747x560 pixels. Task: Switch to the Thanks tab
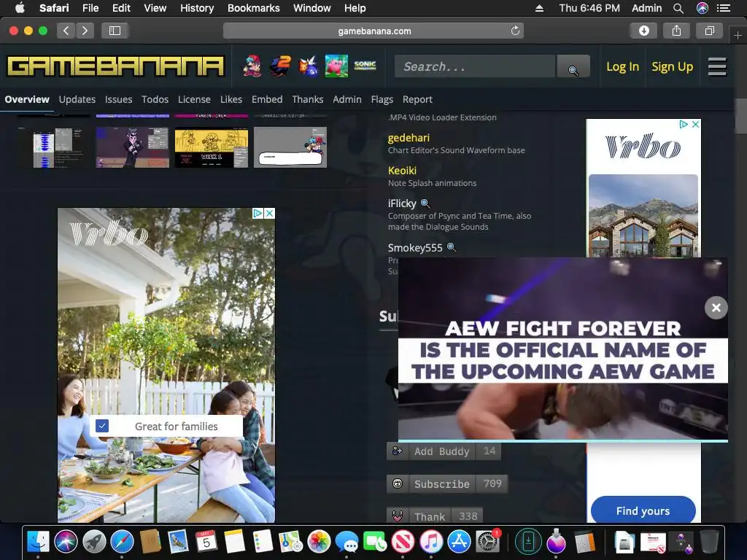coord(307,99)
